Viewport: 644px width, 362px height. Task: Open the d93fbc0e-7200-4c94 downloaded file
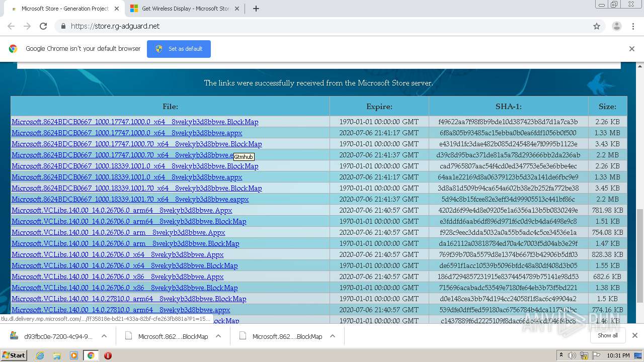(x=52, y=336)
